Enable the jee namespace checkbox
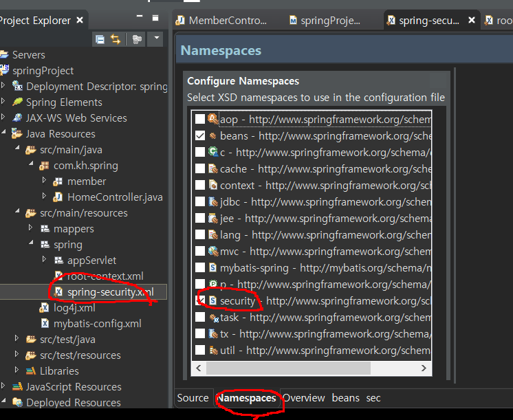 (x=200, y=218)
